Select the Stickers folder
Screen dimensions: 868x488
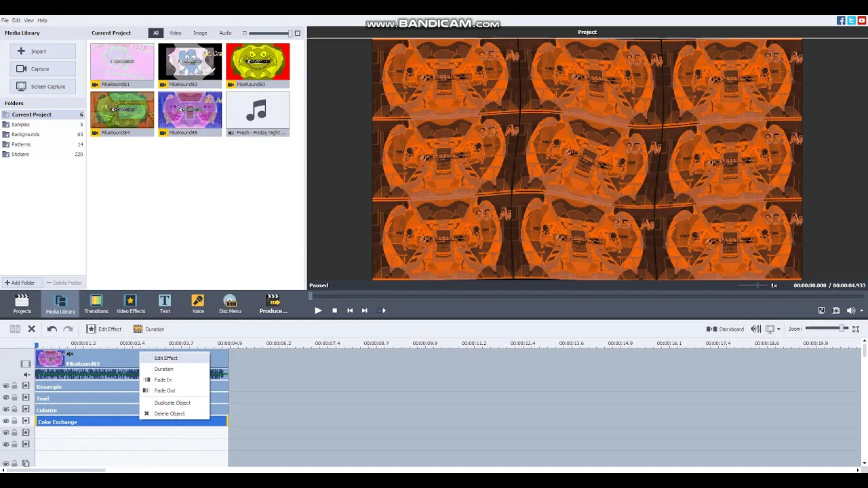pyautogui.click(x=43, y=154)
